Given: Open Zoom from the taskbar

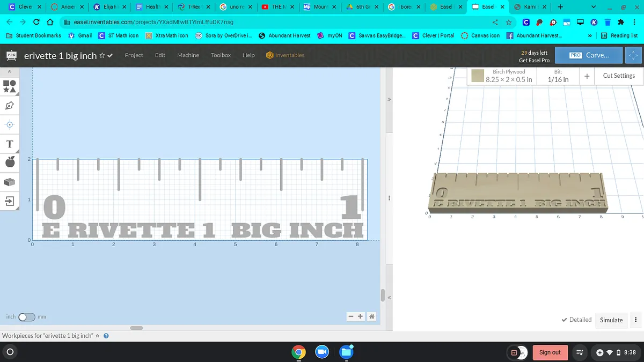Looking at the screenshot, I should pos(322,352).
